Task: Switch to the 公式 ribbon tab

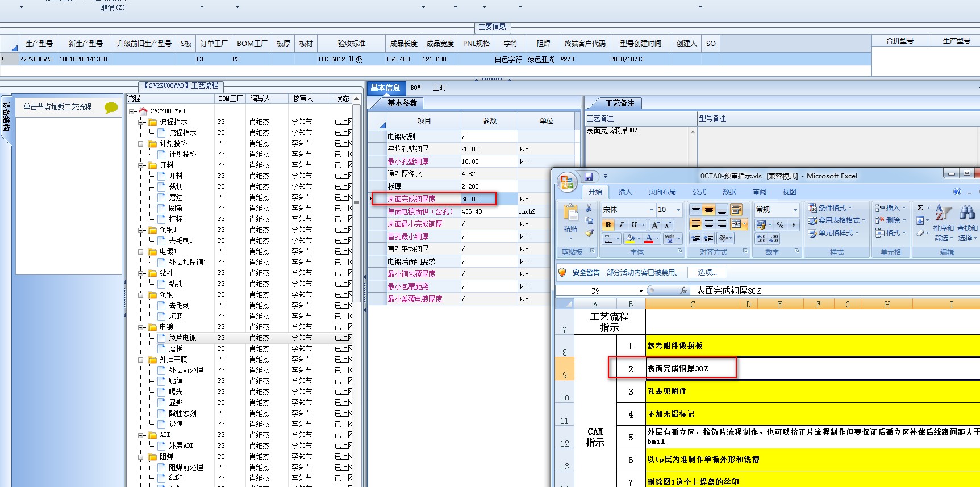Action: [699, 192]
